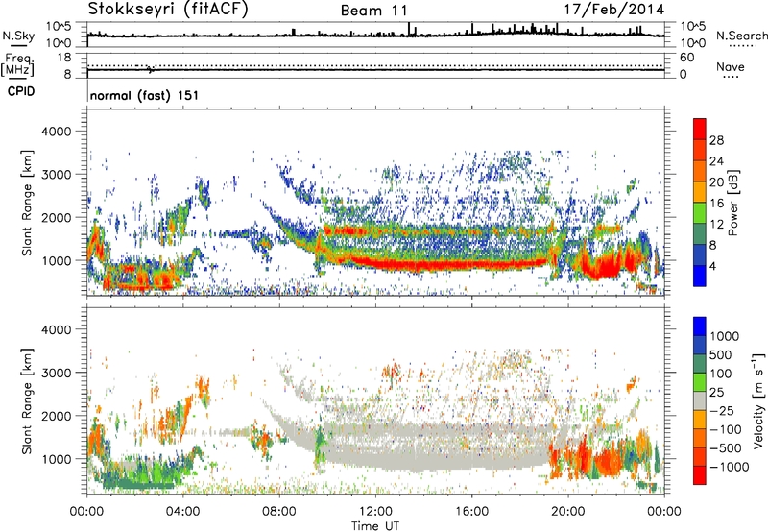Click the -100 tick on Velocity color bar
The height and width of the screenshot is (532, 768).
tap(725, 429)
